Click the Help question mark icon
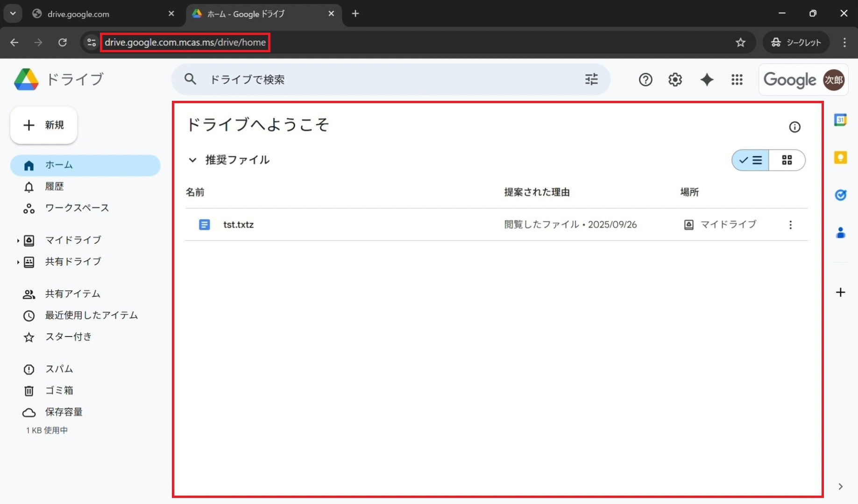 [x=645, y=80]
